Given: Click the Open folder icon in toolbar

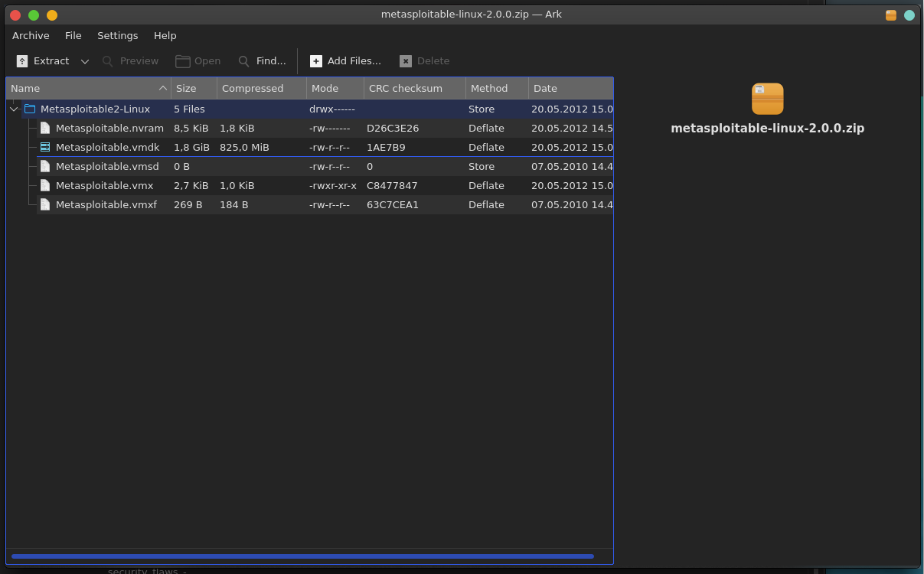Looking at the screenshot, I should [182, 61].
